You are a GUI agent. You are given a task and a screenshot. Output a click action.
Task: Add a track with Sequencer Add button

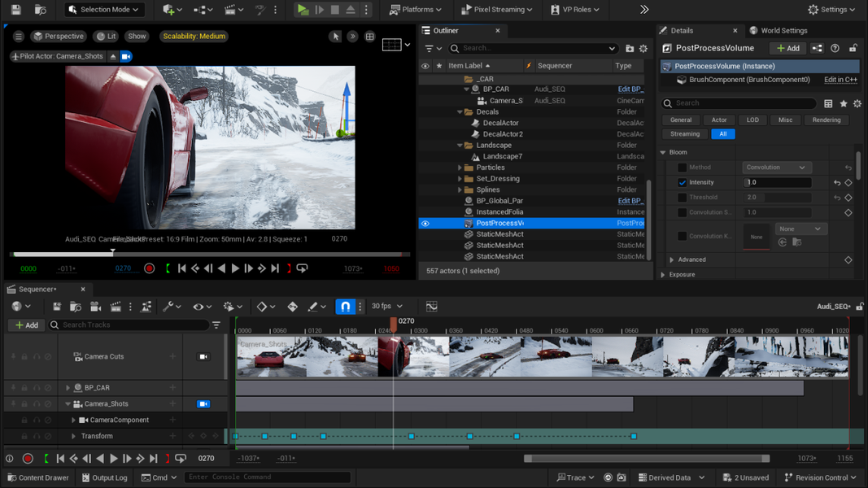tap(27, 325)
